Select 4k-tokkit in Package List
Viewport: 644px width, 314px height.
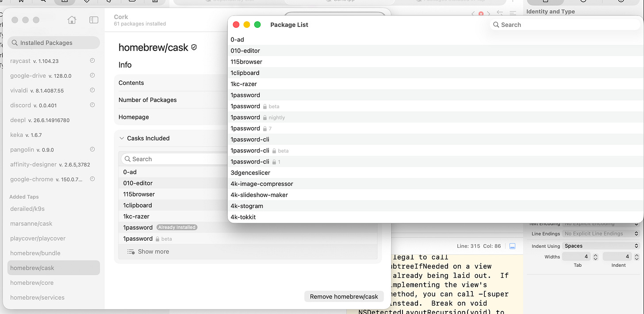click(x=436, y=217)
